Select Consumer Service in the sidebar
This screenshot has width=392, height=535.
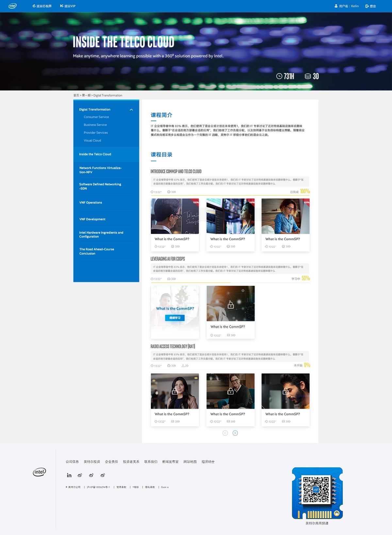click(x=96, y=117)
